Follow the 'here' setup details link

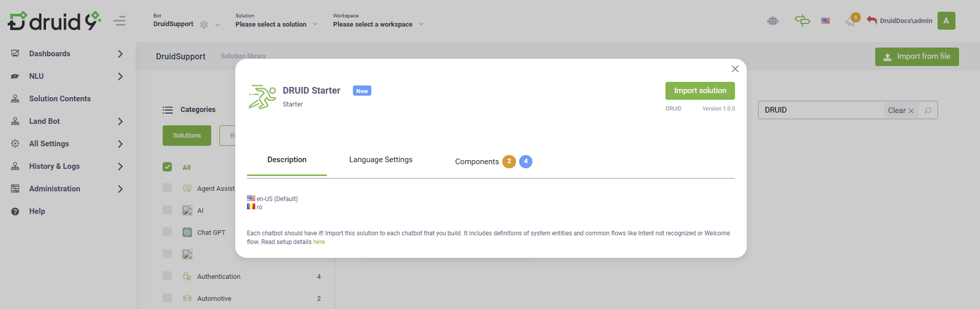[x=319, y=242]
